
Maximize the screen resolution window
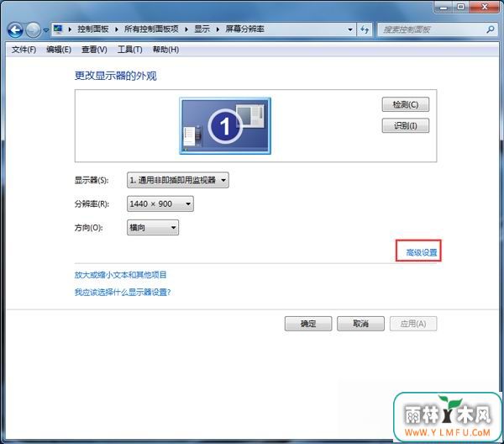point(461,7)
